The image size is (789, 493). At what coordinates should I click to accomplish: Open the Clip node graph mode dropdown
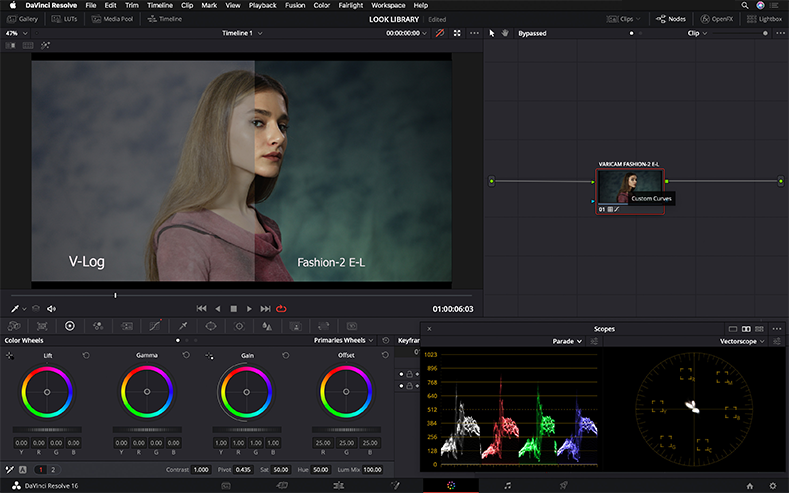697,33
